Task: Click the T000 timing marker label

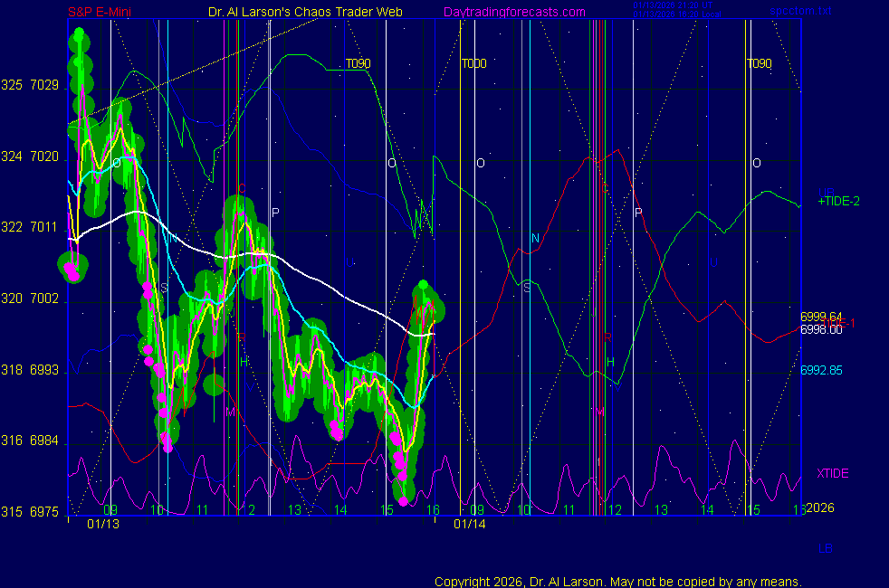Action: tap(473, 64)
